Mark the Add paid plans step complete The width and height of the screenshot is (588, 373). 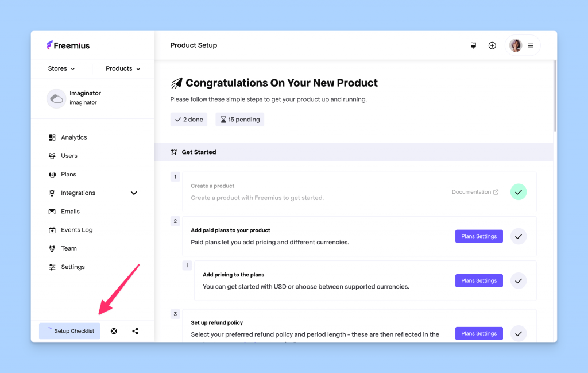click(518, 236)
